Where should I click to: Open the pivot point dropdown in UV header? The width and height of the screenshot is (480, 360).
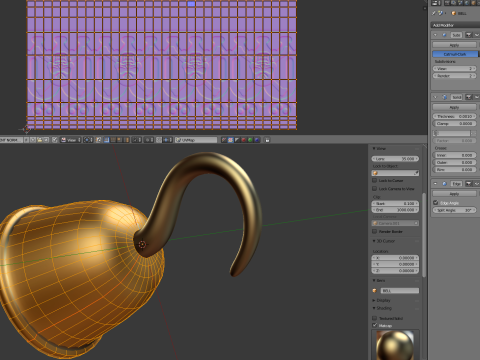click(89, 140)
